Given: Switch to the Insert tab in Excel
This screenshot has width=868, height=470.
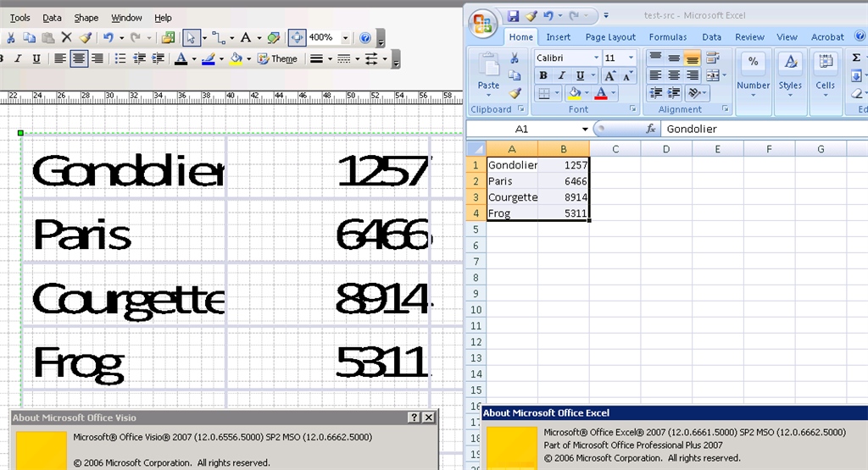Looking at the screenshot, I should (558, 37).
